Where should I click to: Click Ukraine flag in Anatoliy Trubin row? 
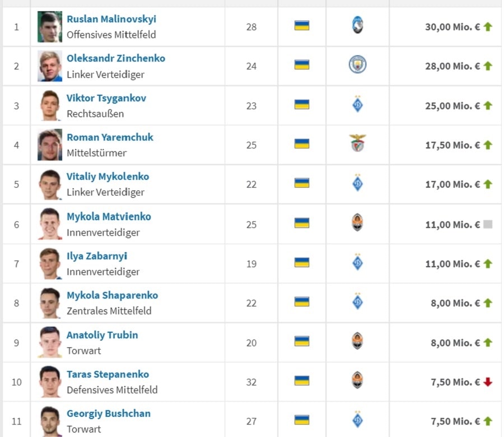pyautogui.click(x=302, y=341)
